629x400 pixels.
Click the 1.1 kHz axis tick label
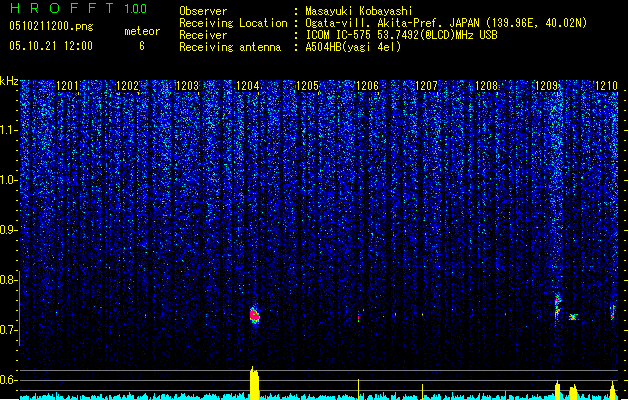[x=9, y=130]
